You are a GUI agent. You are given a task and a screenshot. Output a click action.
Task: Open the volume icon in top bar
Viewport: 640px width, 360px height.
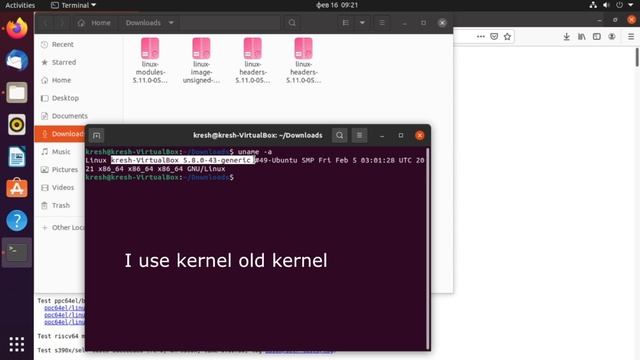point(606,5)
